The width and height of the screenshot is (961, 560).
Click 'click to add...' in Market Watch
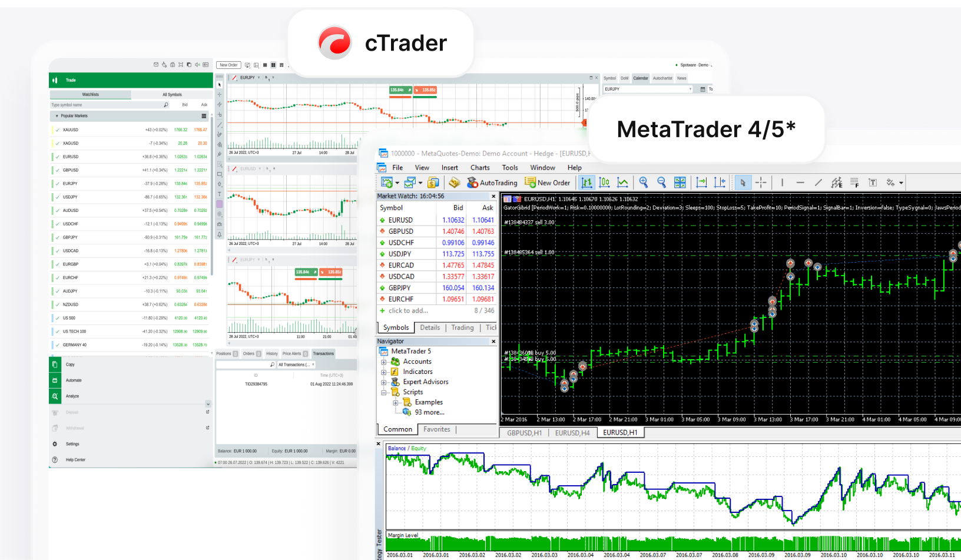(x=408, y=311)
